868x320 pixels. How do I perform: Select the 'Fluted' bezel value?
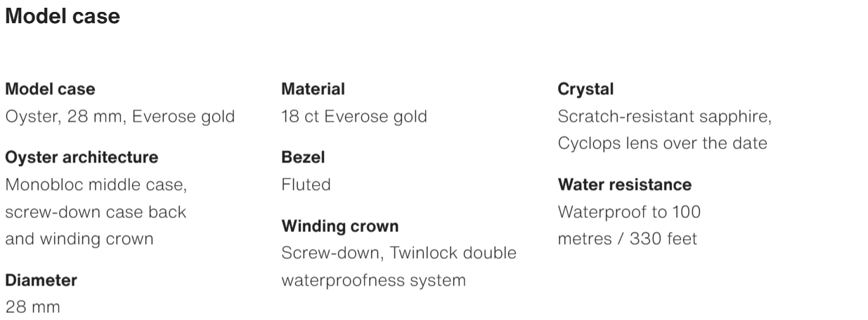point(306,184)
